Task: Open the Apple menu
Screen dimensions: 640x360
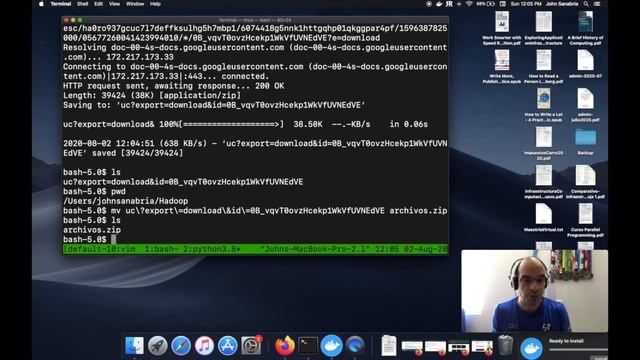Action: tap(41, 4)
